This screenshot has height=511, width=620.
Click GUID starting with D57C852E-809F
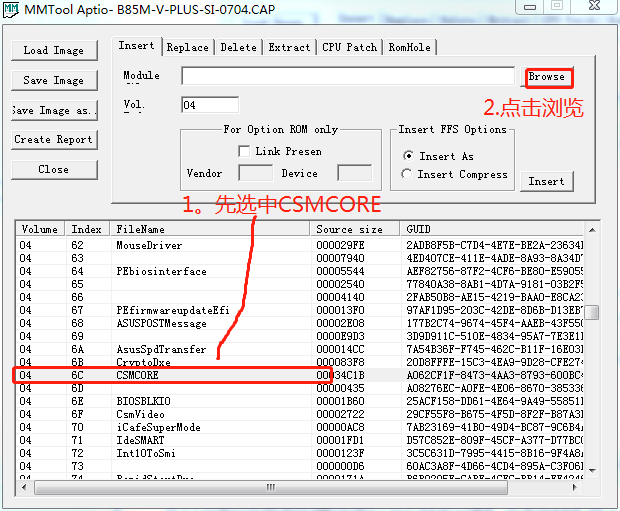coord(495,440)
